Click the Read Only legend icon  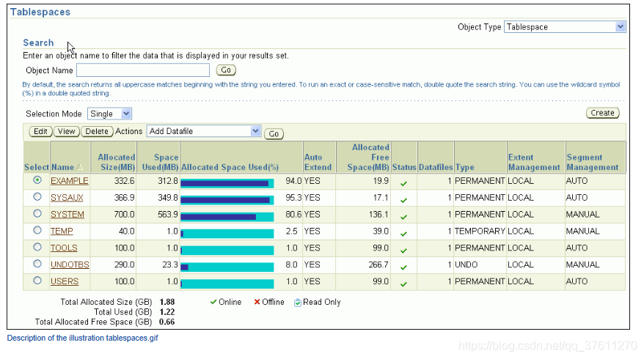(298, 303)
